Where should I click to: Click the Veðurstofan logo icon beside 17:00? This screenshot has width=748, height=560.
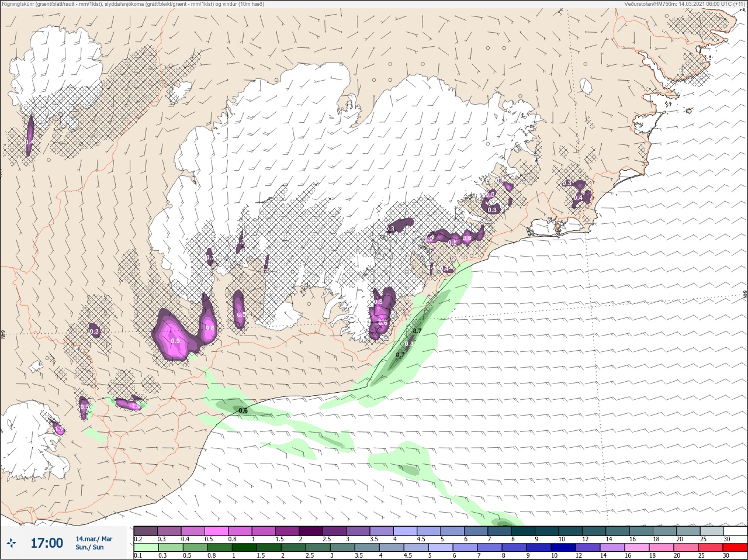(x=12, y=543)
